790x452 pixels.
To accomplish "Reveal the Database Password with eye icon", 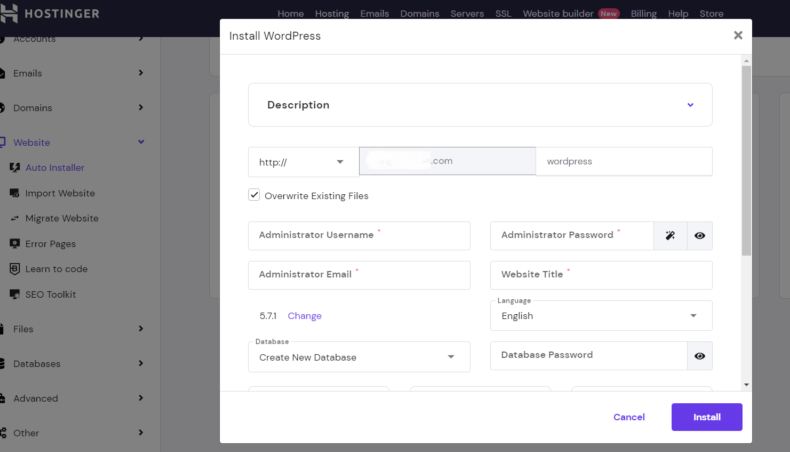I will [x=699, y=356].
